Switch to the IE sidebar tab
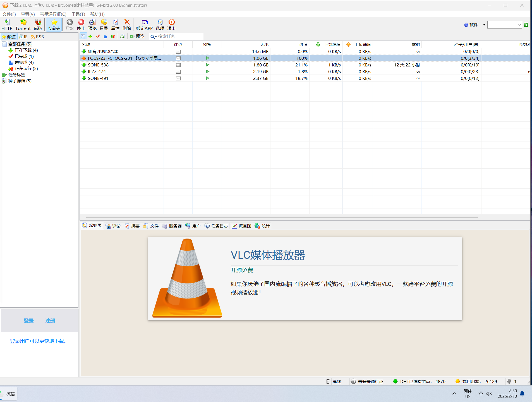The width and height of the screenshot is (532, 402). coord(23,37)
